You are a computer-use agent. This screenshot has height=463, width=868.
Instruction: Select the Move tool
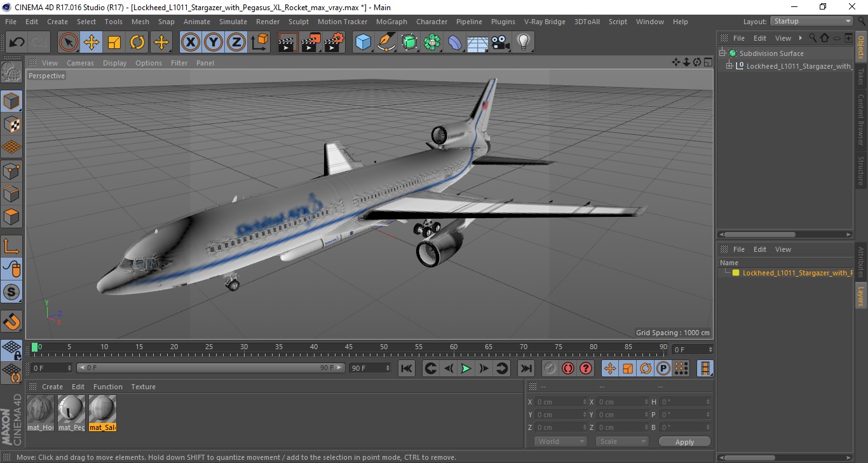click(92, 43)
